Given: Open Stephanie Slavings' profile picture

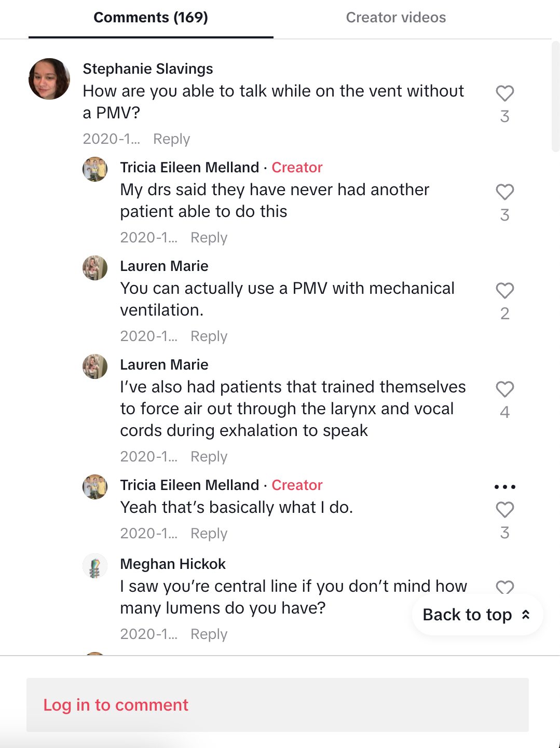Looking at the screenshot, I should coord(49,79).
